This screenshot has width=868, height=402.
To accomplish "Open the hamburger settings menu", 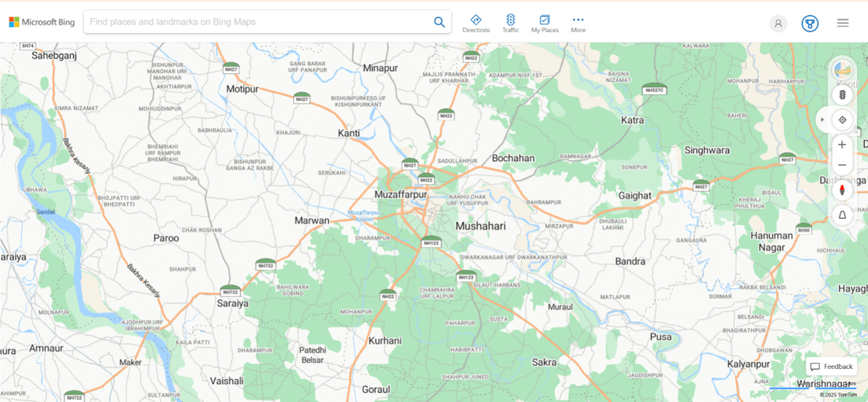I will (843, 23).
